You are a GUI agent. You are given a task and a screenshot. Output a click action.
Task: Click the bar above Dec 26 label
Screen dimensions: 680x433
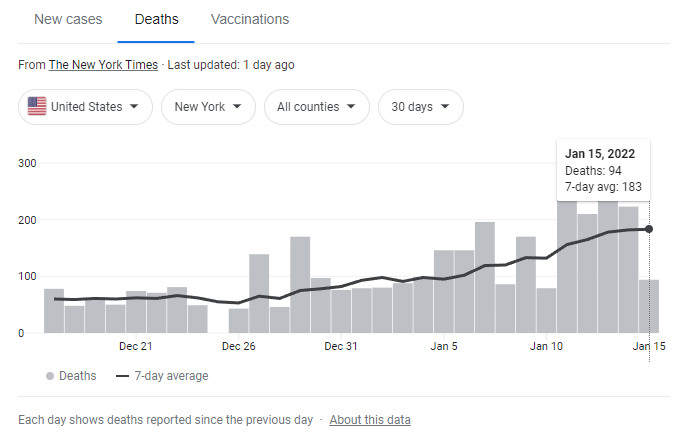[x=238, y=320]
